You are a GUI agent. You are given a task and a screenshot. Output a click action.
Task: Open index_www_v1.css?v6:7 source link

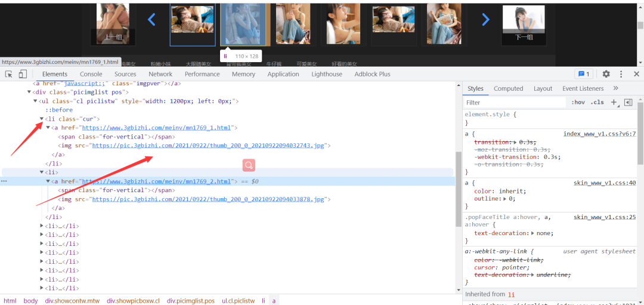pyautogui.click(x=600, y=134)
